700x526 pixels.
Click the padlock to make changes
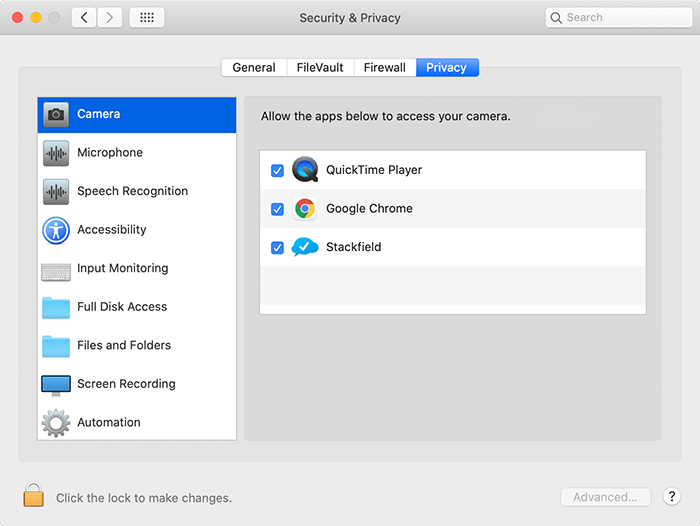[x=33, y=495]
